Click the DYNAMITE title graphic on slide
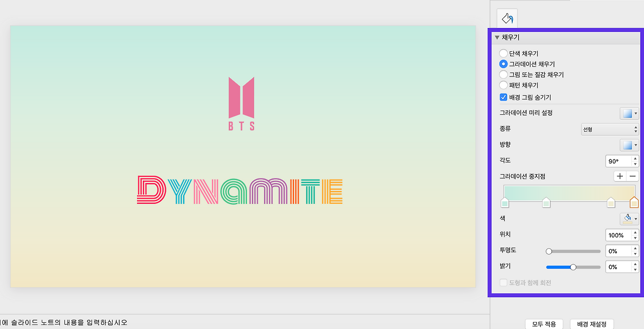Viewport: 644px width, 329px height. 240,190
